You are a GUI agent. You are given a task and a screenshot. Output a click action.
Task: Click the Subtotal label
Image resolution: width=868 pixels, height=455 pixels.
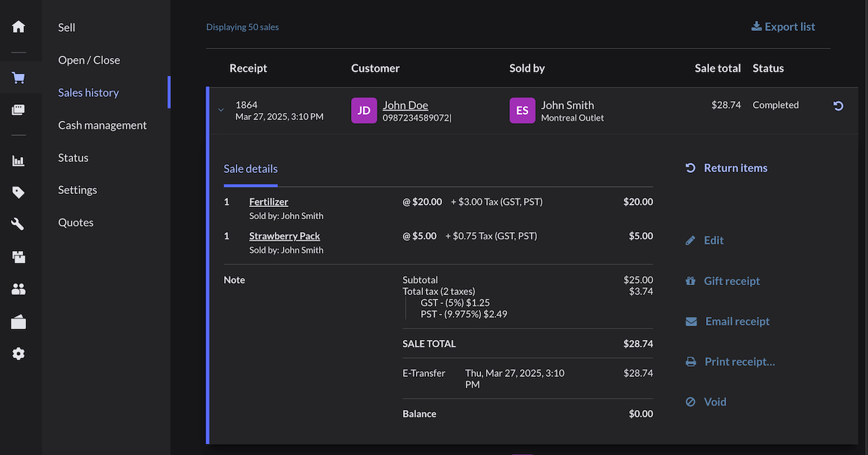point(420,280)
